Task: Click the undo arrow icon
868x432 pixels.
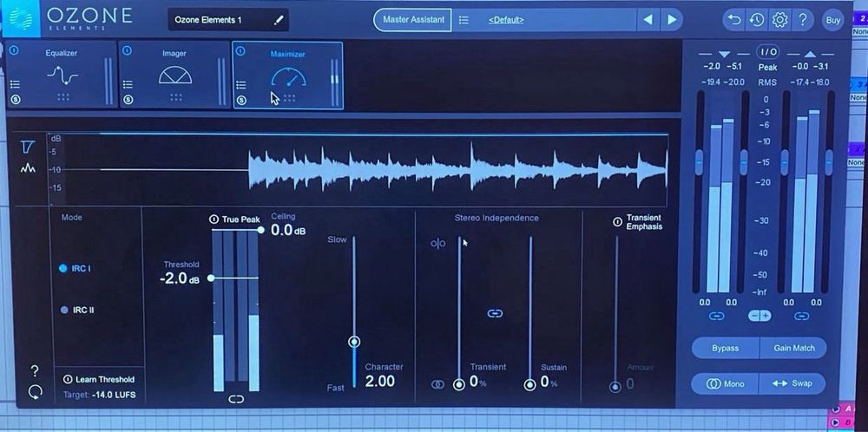Action: click(x=734, y=20)
